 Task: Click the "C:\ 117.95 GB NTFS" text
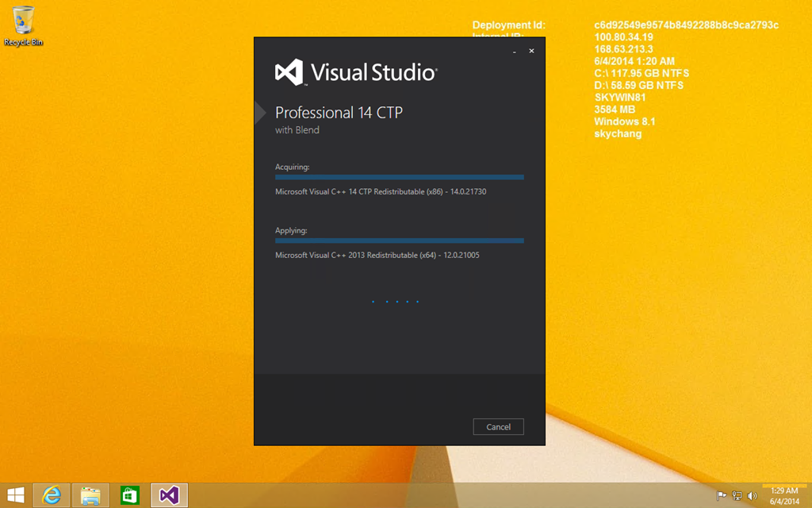(642, 73)
